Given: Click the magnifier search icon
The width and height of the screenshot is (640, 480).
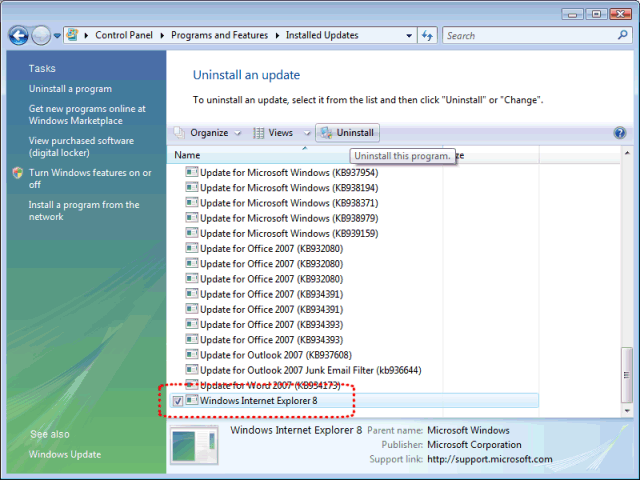Looking at the screenshot, I should 622,35.
